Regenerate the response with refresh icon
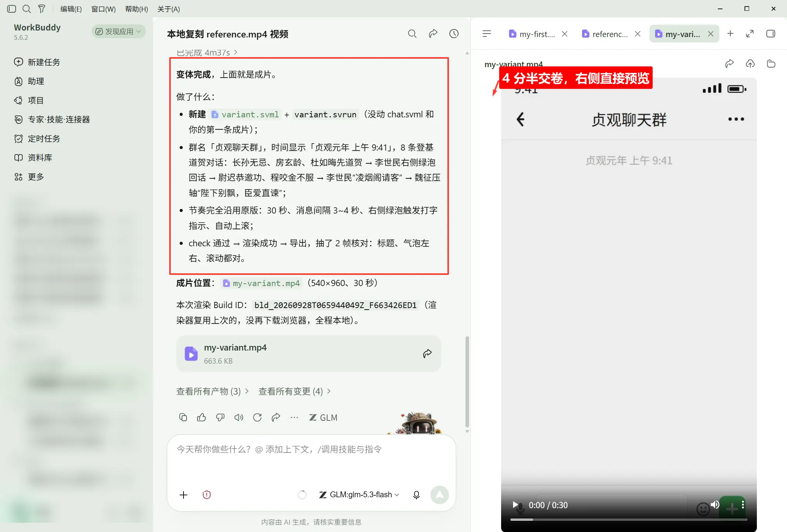 pos(257,417)
